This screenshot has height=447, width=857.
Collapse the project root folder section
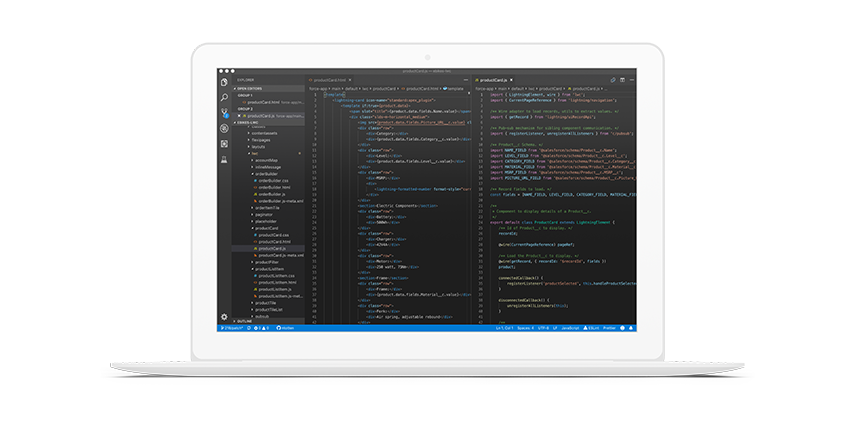(268, 122)
